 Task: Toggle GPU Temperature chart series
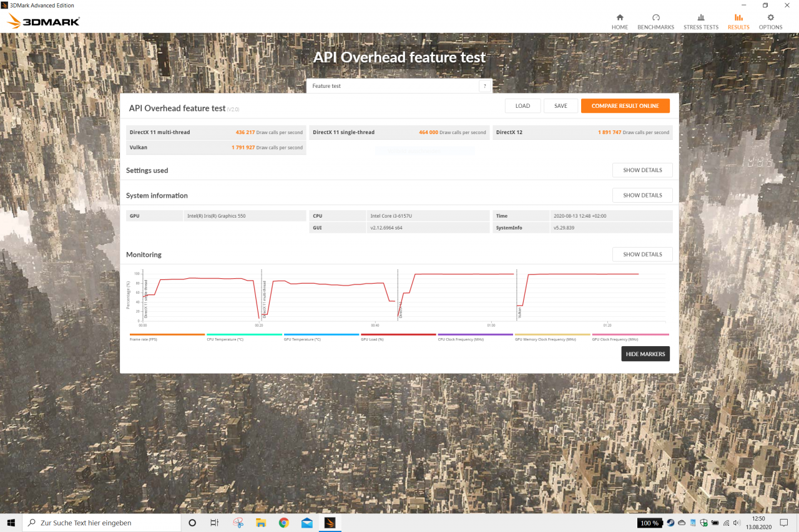[321, 337]
